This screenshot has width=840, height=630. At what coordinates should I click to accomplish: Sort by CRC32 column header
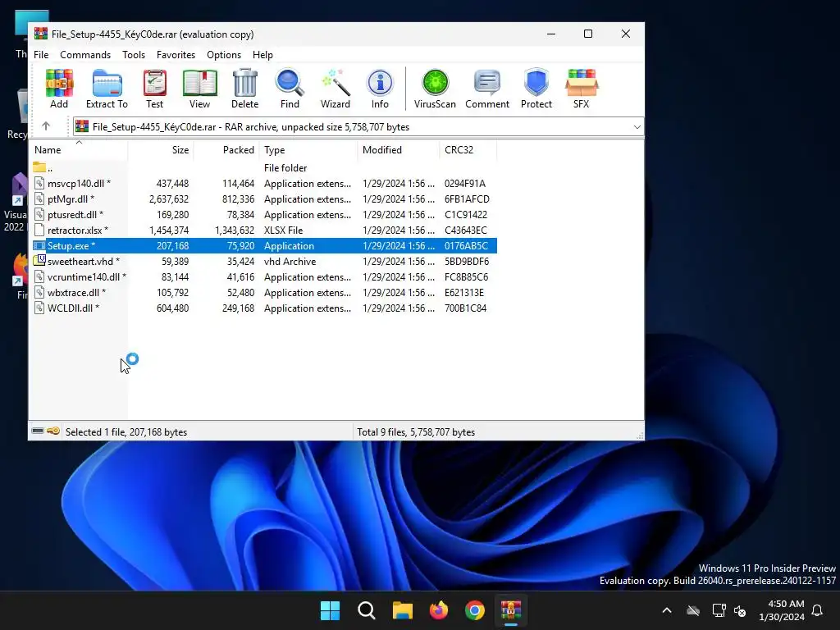(x=468, y=150)
